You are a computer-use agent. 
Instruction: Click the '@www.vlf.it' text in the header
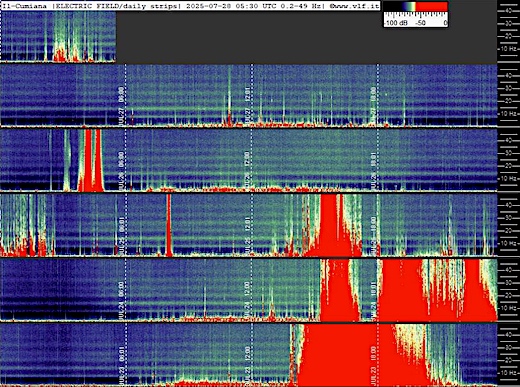click(x=354, y=6)
